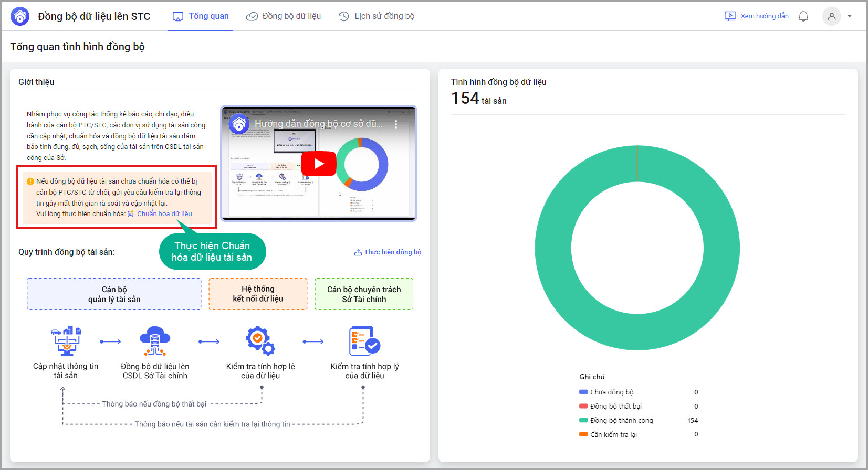The height and width of the screenshot is (470, 868).
Task: Open the notifications bell
Action: (803, 16)
